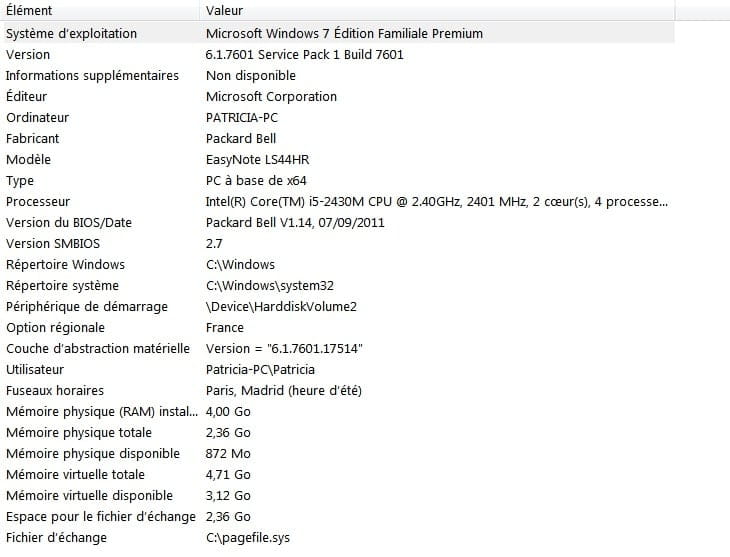Screen dimensions: 730x557
Task: Select the Ordinateur PATRICIA-PC row
Action: pyautogui.click(x=338, y=117)
